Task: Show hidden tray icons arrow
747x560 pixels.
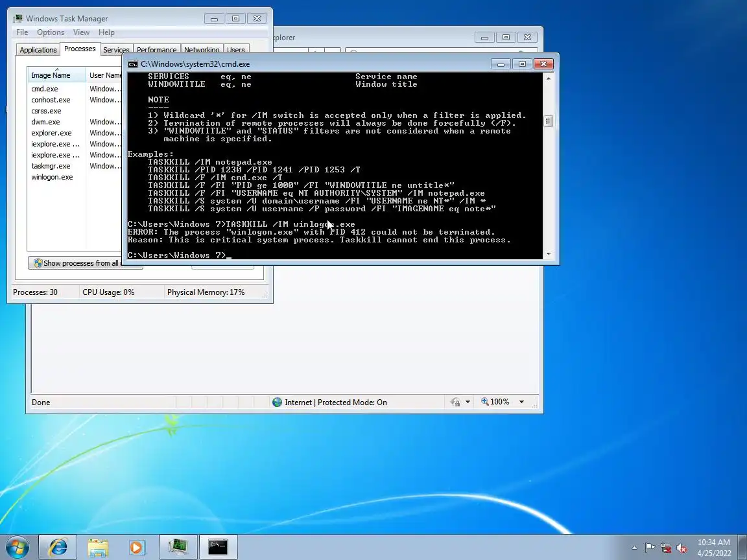Action: pos(634,548)
